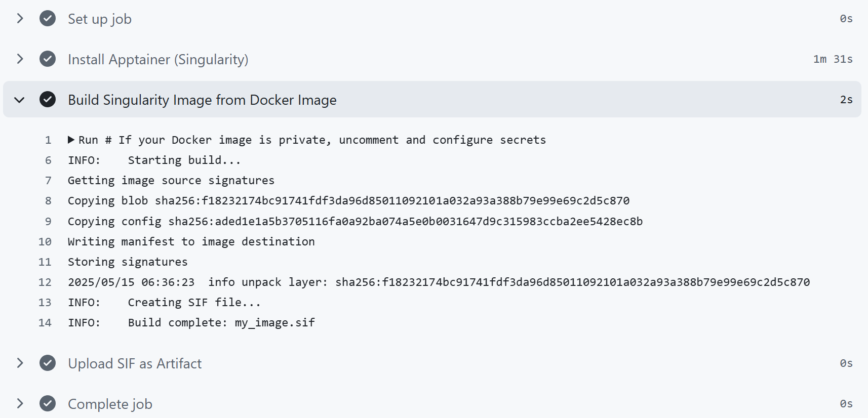This screenshot has height=418, width=868.
Task: Click log line number 12
Action: coord(45,282)
